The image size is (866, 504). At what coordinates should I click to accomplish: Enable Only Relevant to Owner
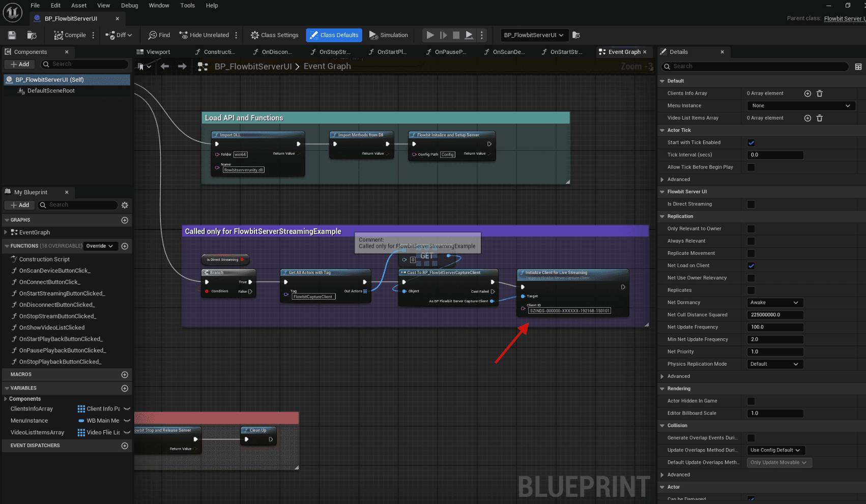pyautogui.click(x=751, y=229)
